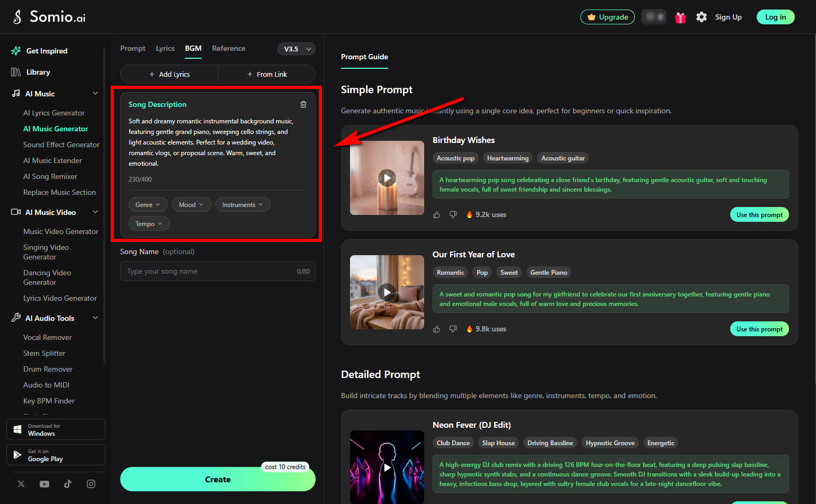Use the Birthday Wishes prompt
816x504 pixels.
point(759,214)
